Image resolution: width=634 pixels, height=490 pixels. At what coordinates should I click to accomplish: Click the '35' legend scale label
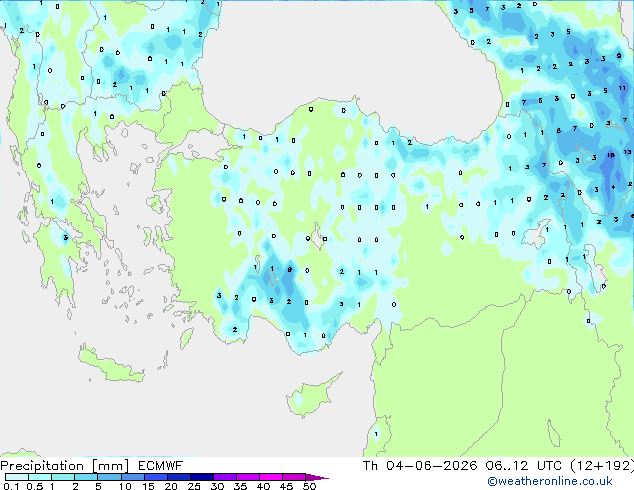(x=240, y=486)
